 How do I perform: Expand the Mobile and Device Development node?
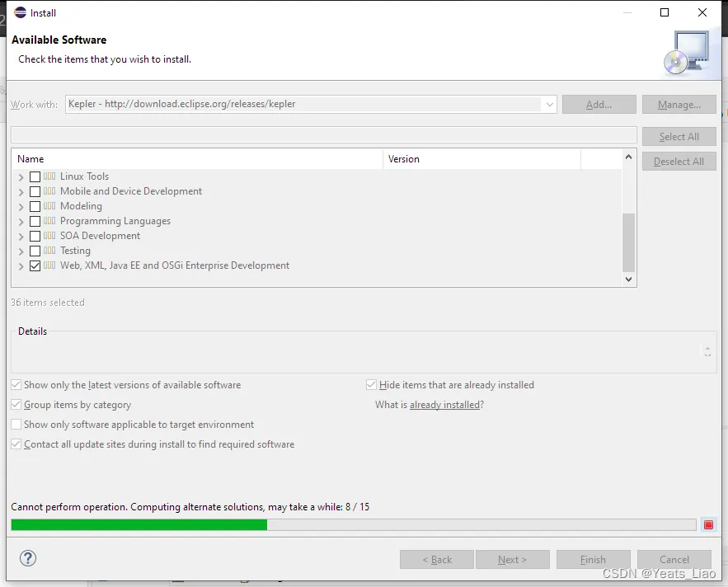(x=21, y=192)
